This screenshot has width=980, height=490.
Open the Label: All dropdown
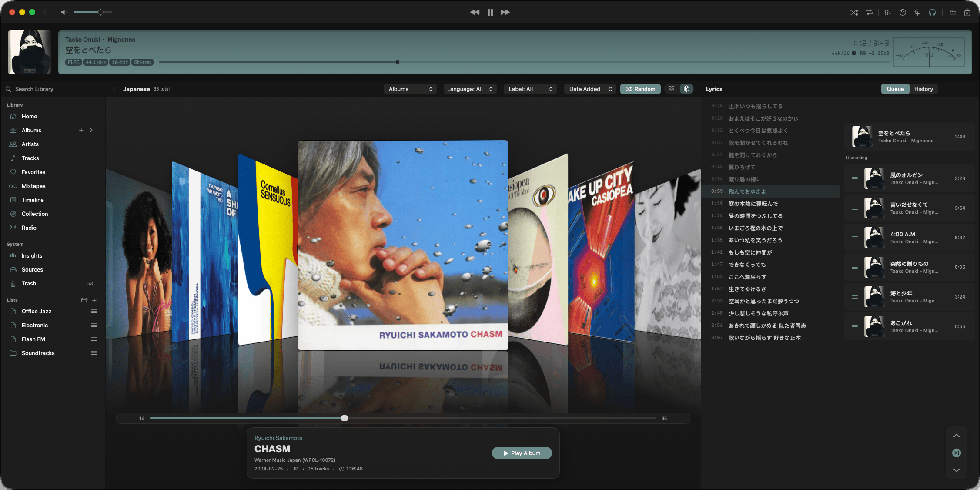click(x=530, y=89)
